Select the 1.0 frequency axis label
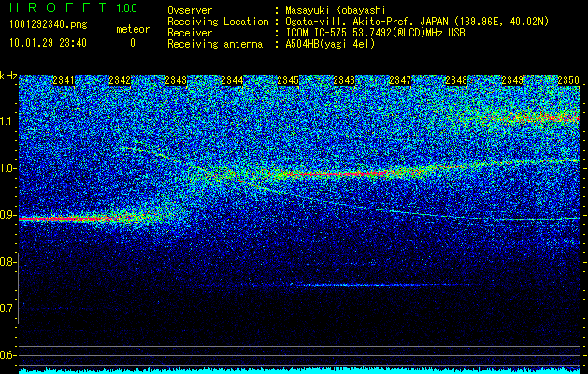Image resolution: width=588 pixels, height=374 pixels. (7, 168)
